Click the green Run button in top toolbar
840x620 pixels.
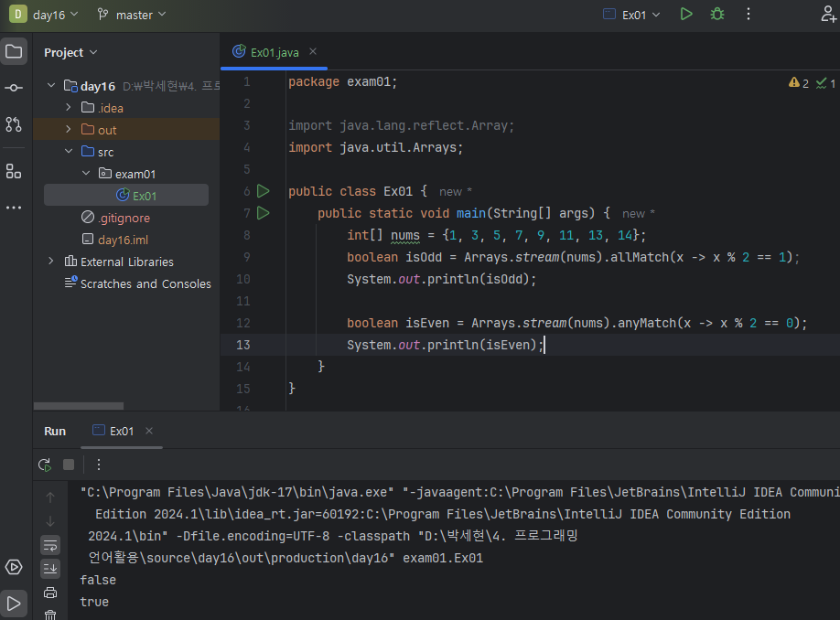pyautogui.click(x=686, y=15)
